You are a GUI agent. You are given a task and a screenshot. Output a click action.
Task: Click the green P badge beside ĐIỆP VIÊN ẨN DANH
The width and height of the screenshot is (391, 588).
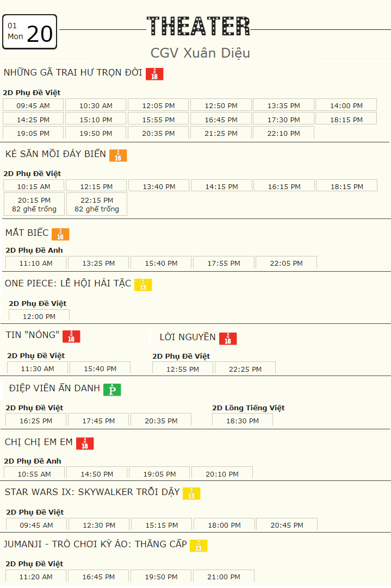pyautogui.click(x=112, y=390)
